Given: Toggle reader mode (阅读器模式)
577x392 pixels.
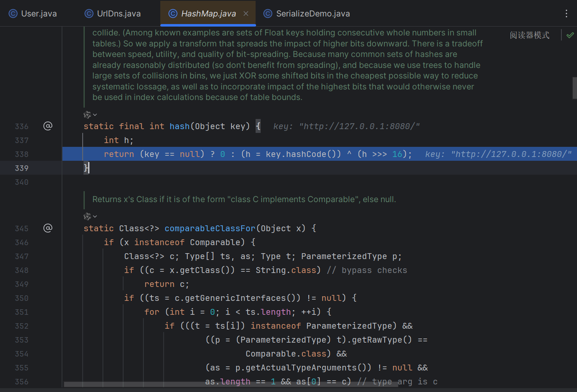Looking at the screenshot, I should pyautogui.click(x=529, y=35).
